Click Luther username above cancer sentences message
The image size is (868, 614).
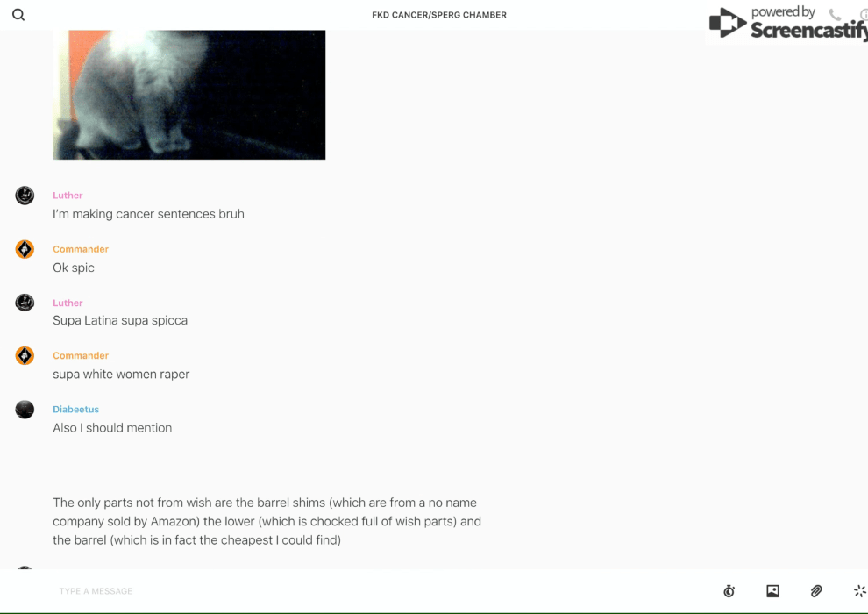coord(68,196)
